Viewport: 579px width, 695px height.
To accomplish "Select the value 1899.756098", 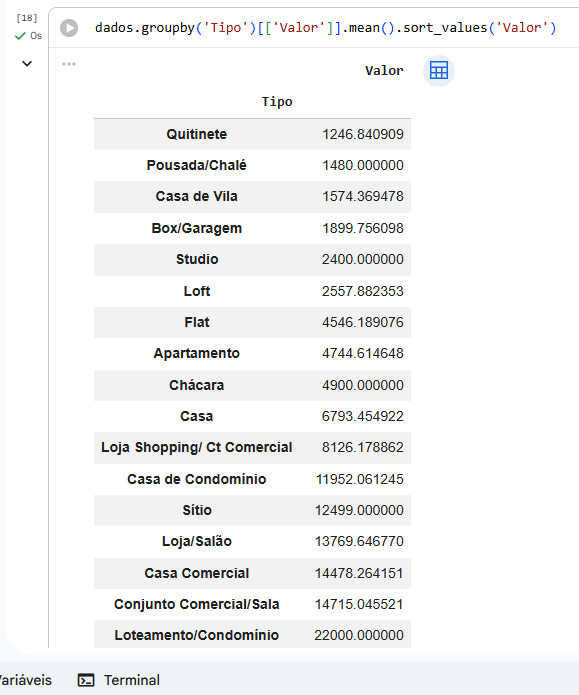I will click(x=363, y=228).
